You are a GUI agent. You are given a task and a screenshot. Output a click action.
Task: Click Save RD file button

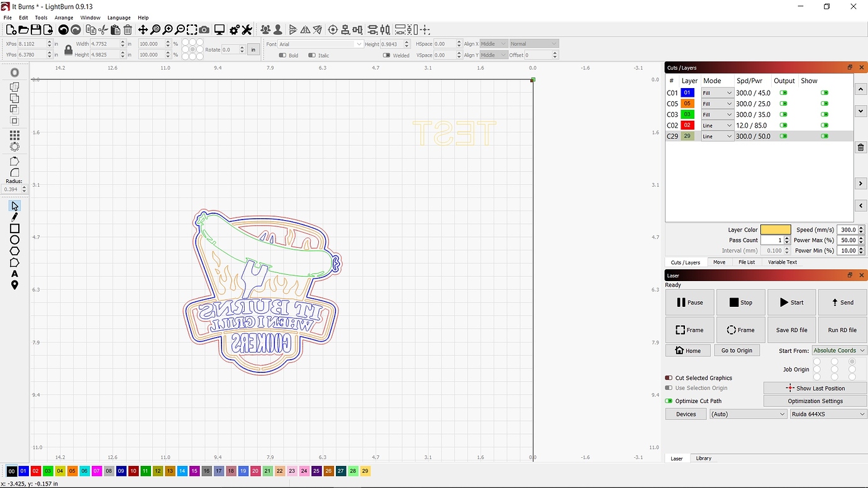tap(791, 330)
